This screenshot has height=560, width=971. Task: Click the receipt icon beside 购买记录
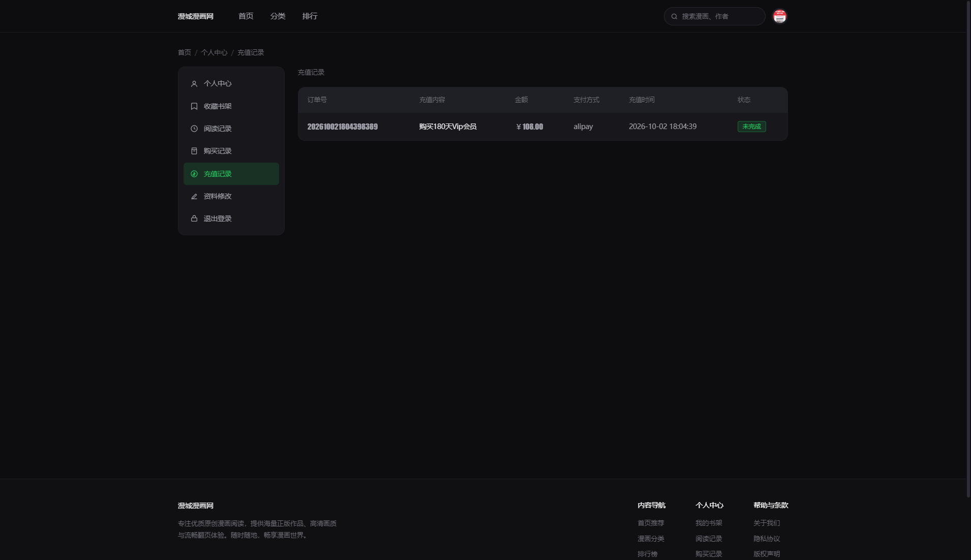point(194,151)
